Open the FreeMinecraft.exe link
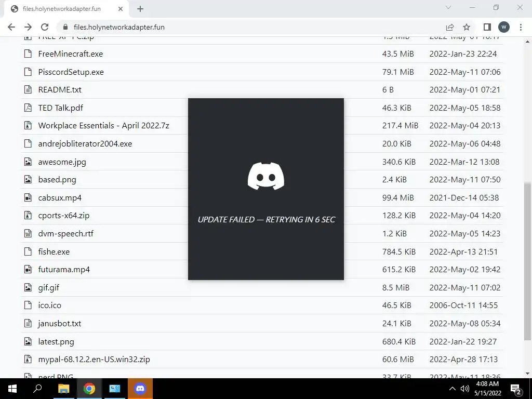 point(71,54)
